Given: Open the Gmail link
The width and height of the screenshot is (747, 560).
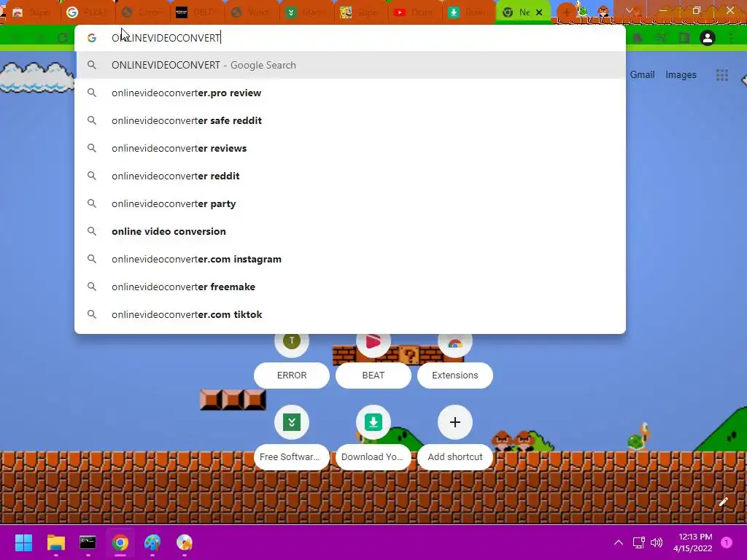Looking at the screenshot, I should click(x=642, y=75).
